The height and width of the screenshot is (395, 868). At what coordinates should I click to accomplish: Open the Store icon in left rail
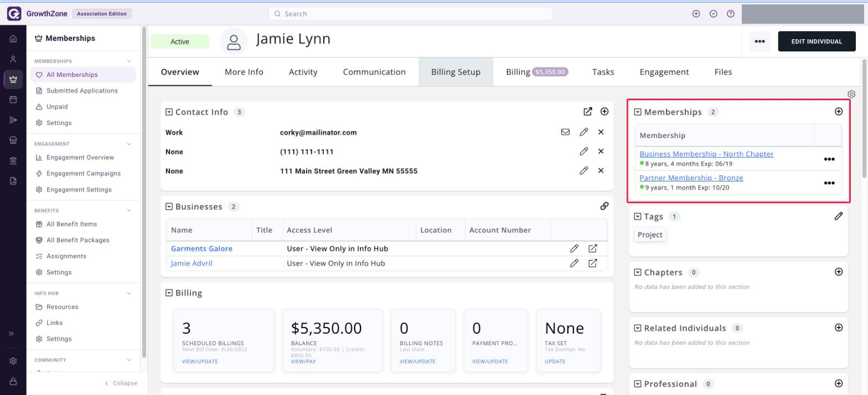[x=13, y=141]
